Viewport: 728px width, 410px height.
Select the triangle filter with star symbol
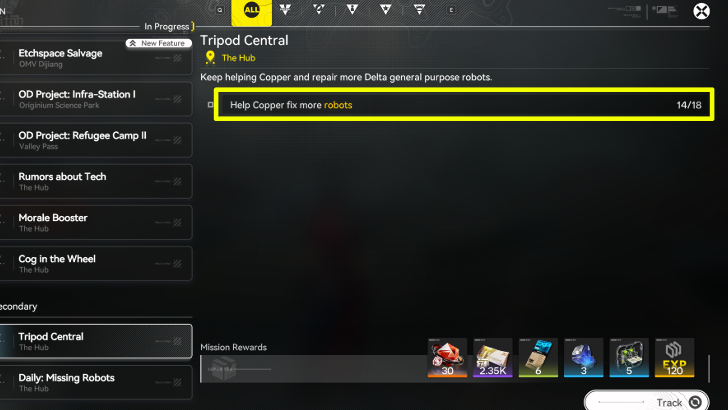coord(385,9)
